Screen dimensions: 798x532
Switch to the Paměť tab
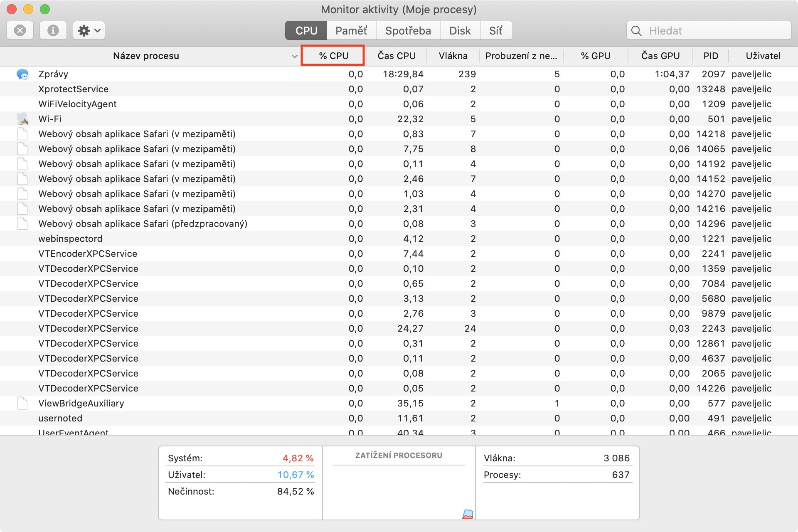pyautogui.click(x=351, y=31)
